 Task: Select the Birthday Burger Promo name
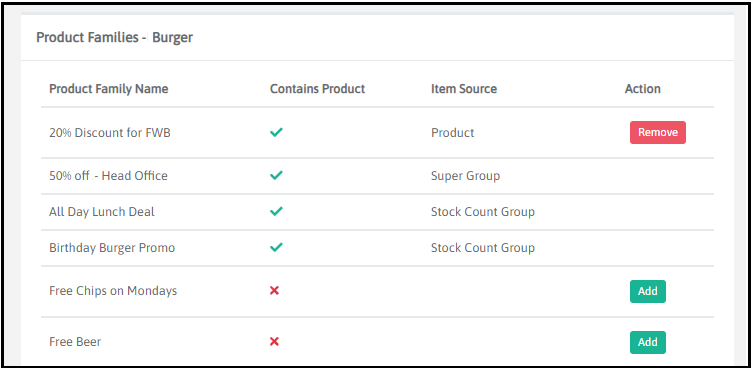pyautogui.click(x=112, y=248)
